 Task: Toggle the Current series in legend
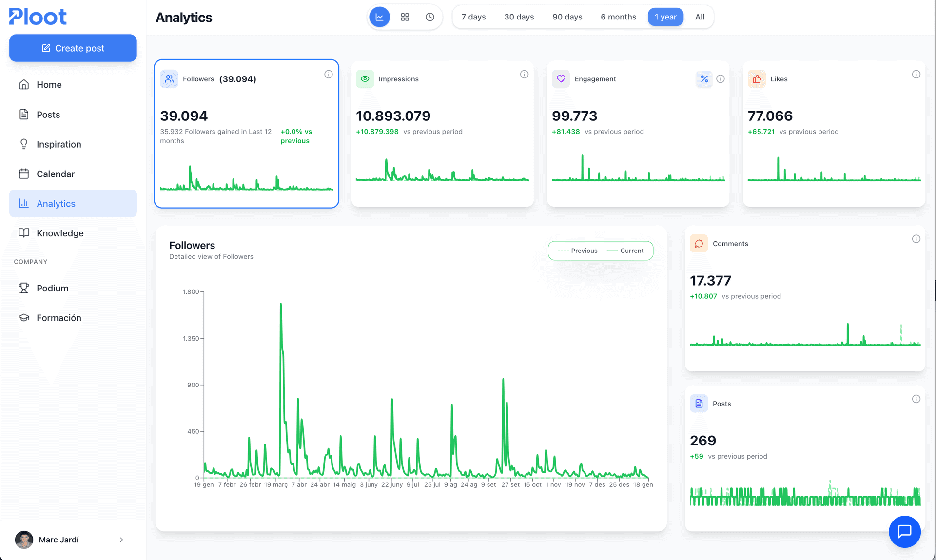[x=625, y=251]
